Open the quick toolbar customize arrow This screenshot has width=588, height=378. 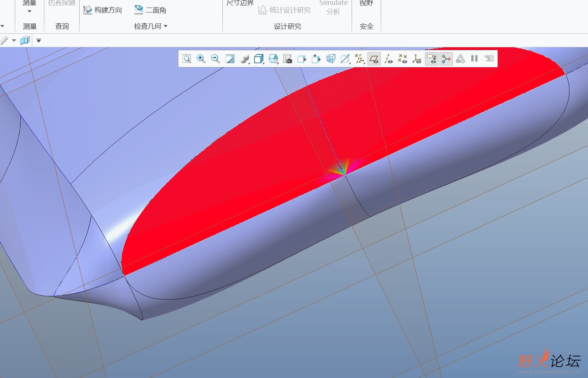[39, 40]
